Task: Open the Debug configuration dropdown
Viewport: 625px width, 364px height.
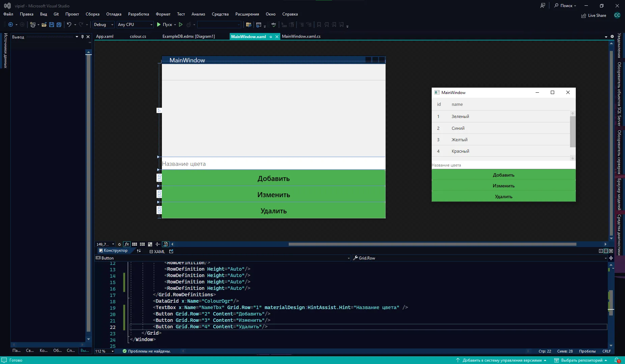Action: pos(104,25)
